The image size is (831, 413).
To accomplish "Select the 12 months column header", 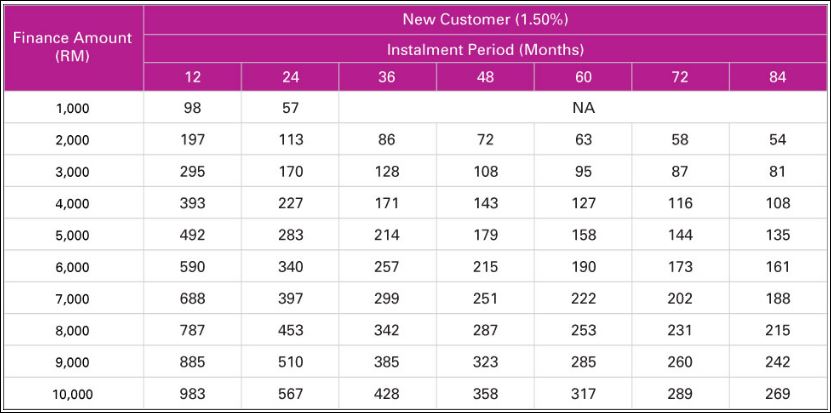I will pyautogui.click(x=192, y=77).
